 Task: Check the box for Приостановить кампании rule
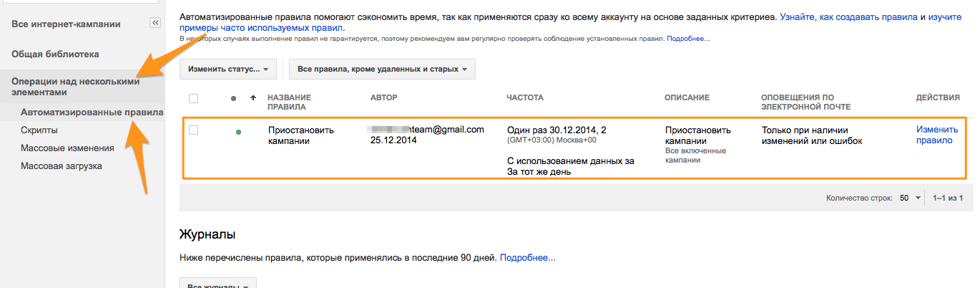click(x=194, y=130)
